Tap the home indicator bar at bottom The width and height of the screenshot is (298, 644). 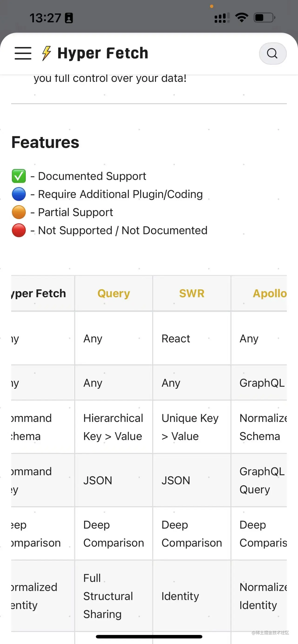click(x=149, y=637)
